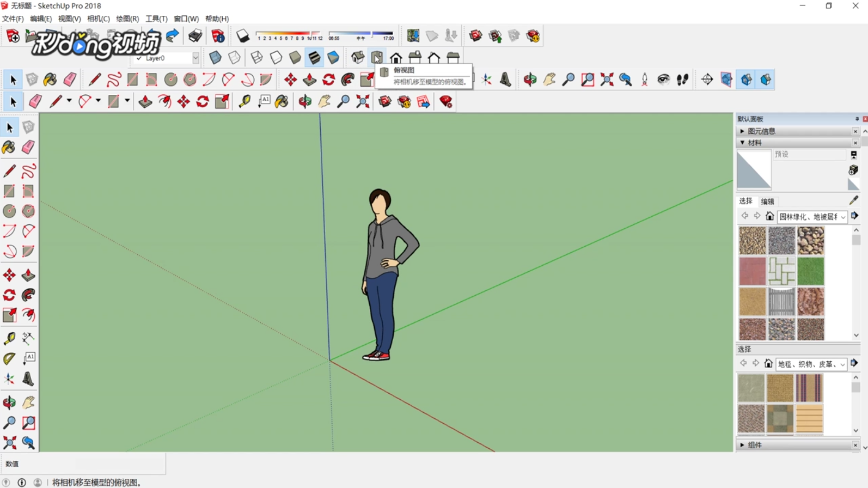
Task: Select the Position Camera tool
Action: click(x=644, y=80)
